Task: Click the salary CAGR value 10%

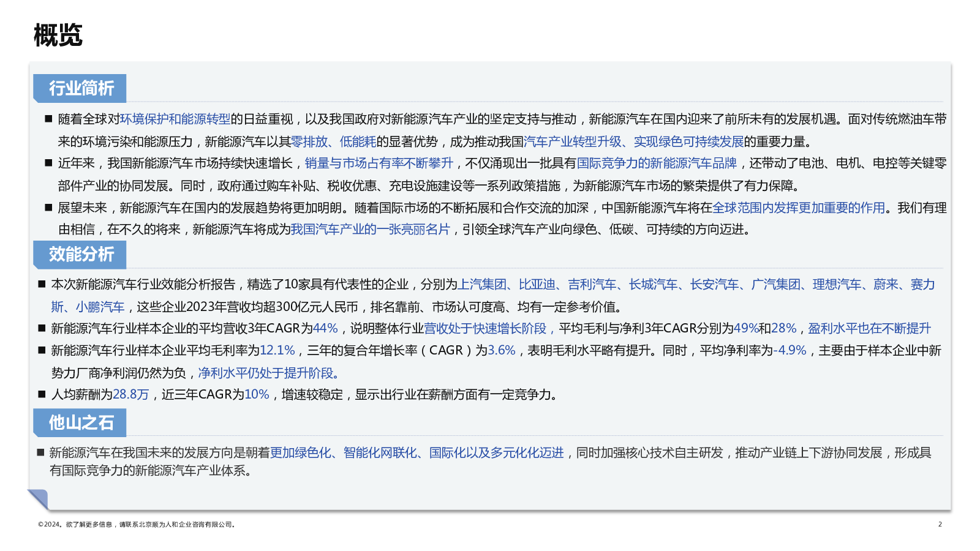Action: tap(257, 394)
